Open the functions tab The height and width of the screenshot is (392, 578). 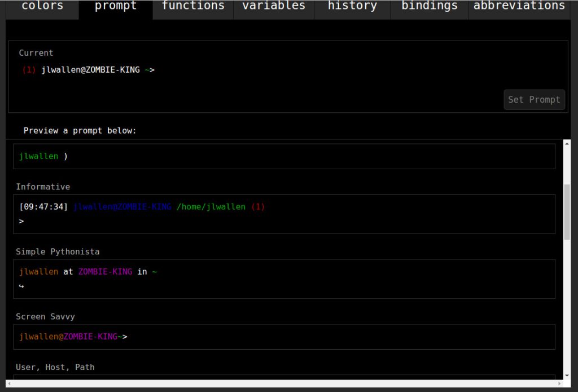pos(193,7)
